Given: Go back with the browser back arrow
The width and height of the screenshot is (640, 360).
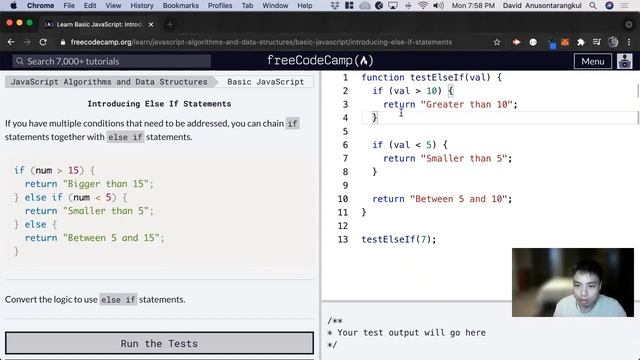Looking at the screenshot, I should click(x=11, y=42).
